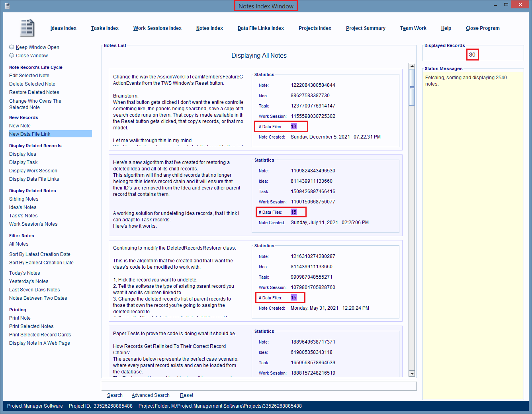Show Work Session's Notes
The width and height of the screenshot is (532, 414).
pyautogui.click(x=33, y=224)
